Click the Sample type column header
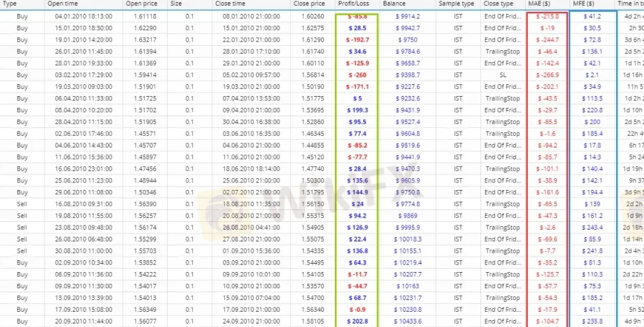This screenshot has height=327, width=644. tap(456, 3)
